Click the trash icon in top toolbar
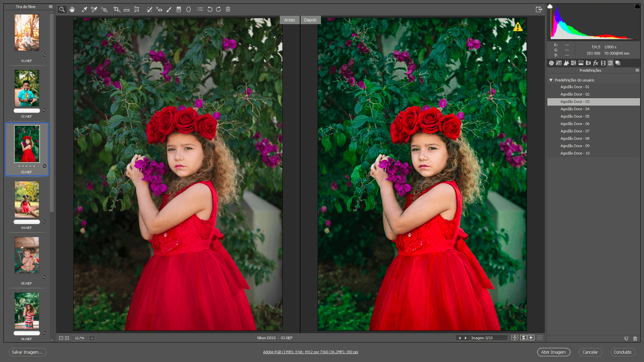Viewport: 644px width, 362px height. coord(228,10)
